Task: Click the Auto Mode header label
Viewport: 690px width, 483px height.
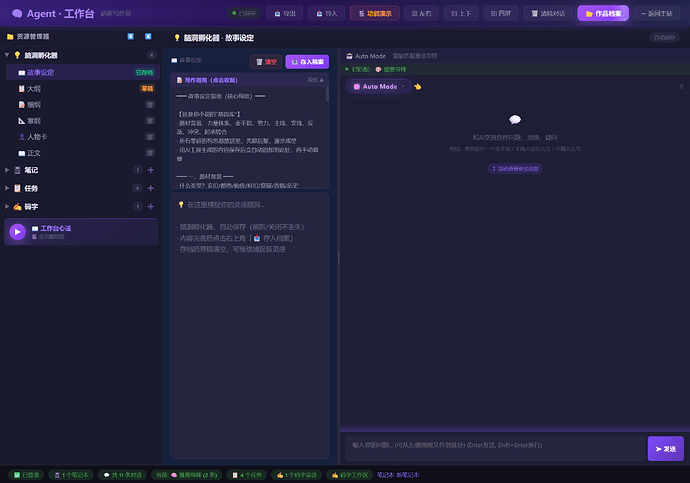Action: [370, 56]
